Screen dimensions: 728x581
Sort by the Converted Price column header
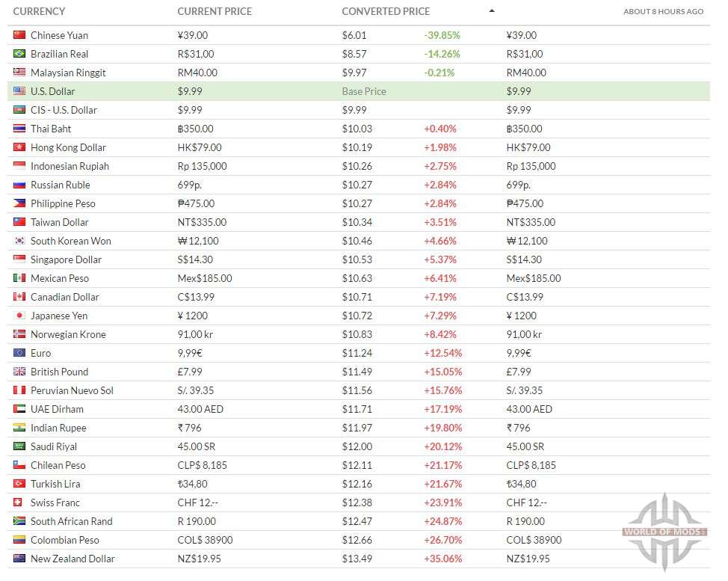coord(386,11)
